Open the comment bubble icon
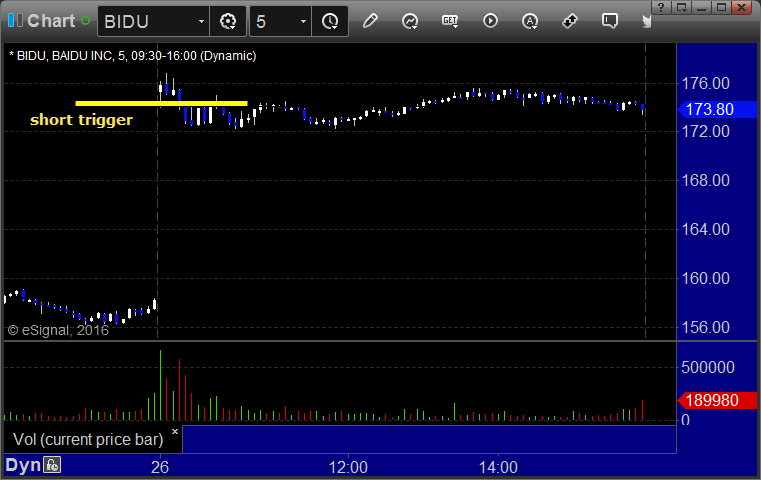The width and height of the screenshot is (761, 480). coord(610,21)
